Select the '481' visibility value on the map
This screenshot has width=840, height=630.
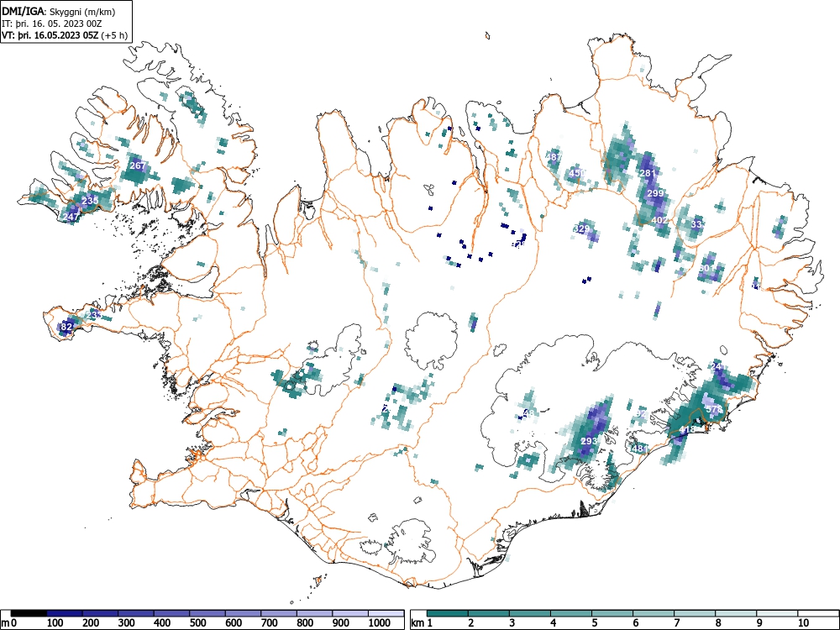[640, 449]
